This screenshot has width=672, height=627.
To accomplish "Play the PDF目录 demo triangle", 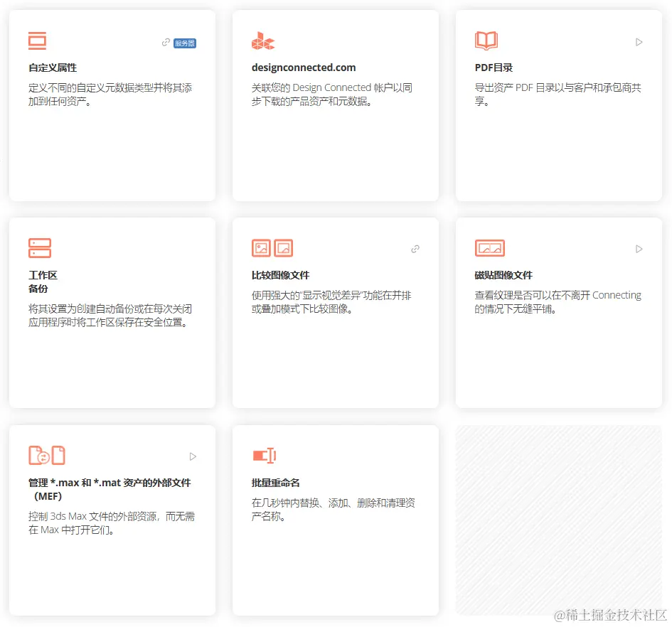I will [639, 42].
